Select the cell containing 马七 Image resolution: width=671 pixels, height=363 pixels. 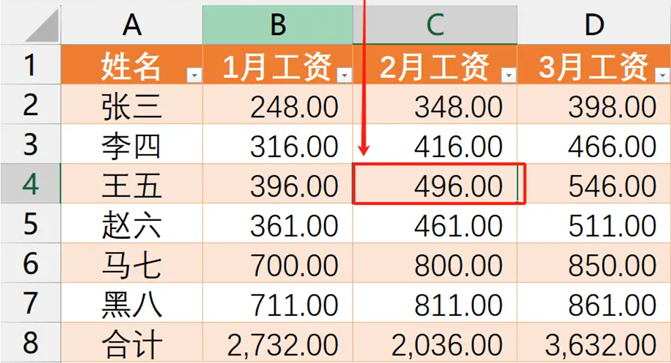[132, 263]
